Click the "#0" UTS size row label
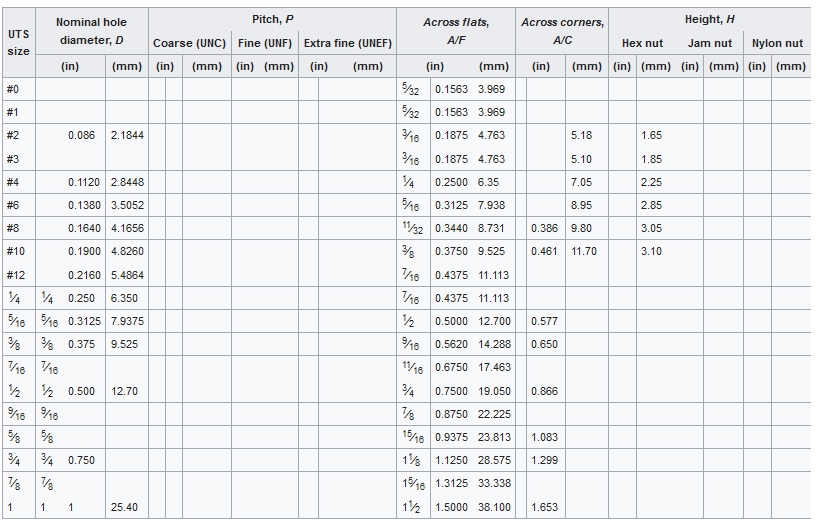818x523 pixels. tap(12, 89)
